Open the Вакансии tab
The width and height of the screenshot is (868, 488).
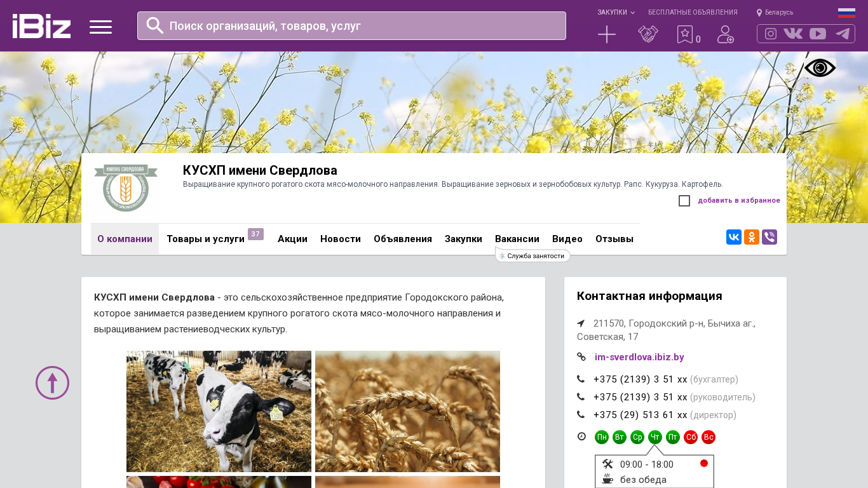517,239
